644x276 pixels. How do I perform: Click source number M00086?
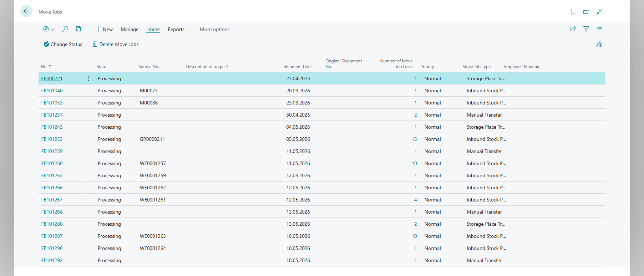click(x=149, y=103)
